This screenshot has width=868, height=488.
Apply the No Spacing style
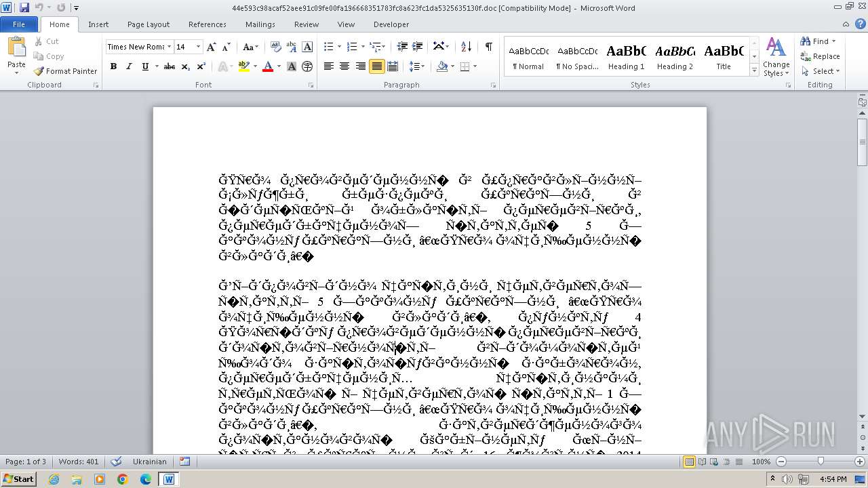tap(577, 58)
